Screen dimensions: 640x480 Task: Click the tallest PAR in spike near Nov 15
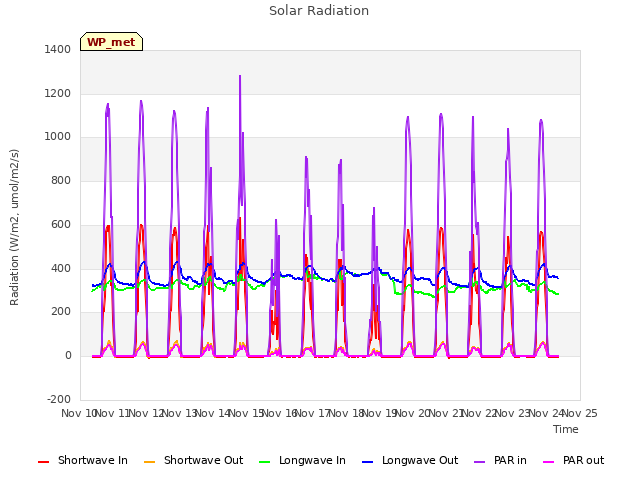(240, 76)
